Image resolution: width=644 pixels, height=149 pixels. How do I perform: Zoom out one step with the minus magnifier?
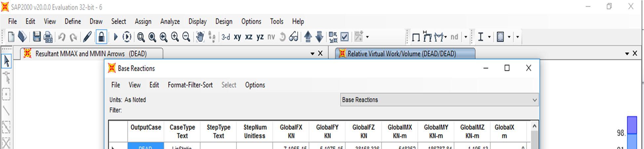point(186,37)
